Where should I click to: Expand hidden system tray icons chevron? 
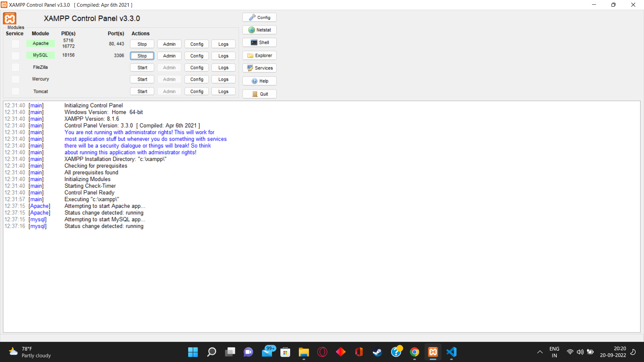click(540, 352)
